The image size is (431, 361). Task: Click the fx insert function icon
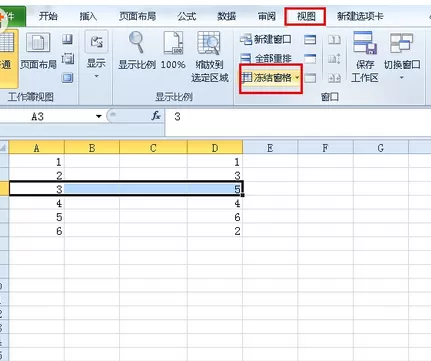[156, 116]
